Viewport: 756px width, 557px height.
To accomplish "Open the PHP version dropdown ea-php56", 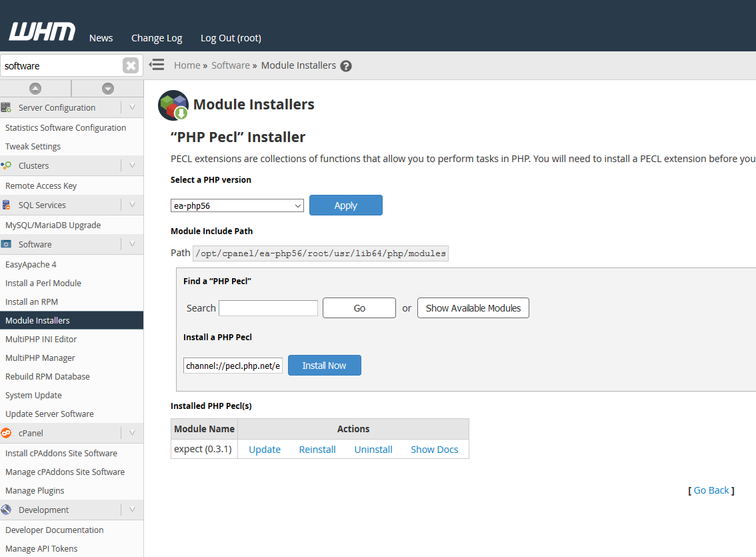I will (237, 205).
